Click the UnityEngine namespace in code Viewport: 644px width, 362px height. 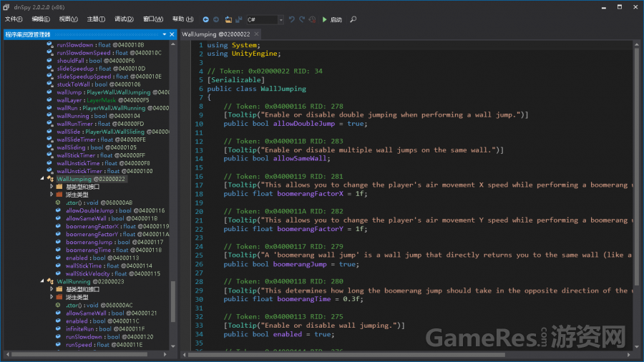click(255, 54)
